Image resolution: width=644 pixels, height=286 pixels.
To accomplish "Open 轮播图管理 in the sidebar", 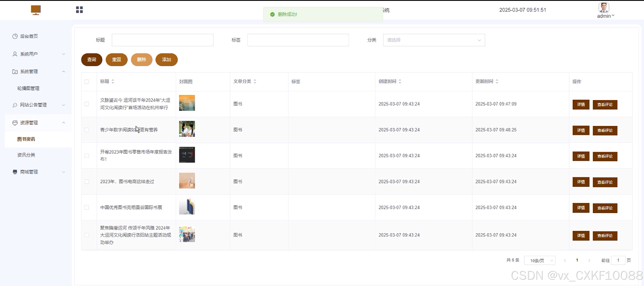I will point(28,88).
